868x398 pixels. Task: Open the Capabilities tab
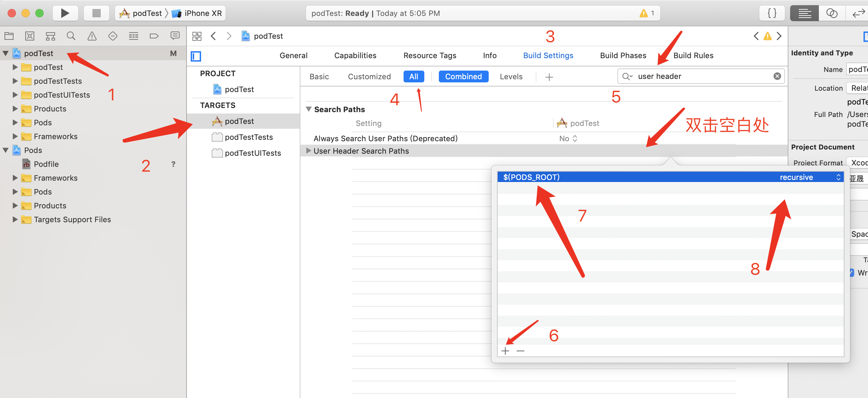(x=355, y=55)
